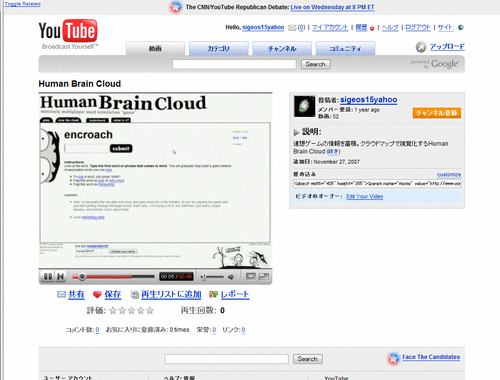Viewport: 500px width, 380px height.
Task: Focus the search input in the footer bar
Action: click(226, 359)
